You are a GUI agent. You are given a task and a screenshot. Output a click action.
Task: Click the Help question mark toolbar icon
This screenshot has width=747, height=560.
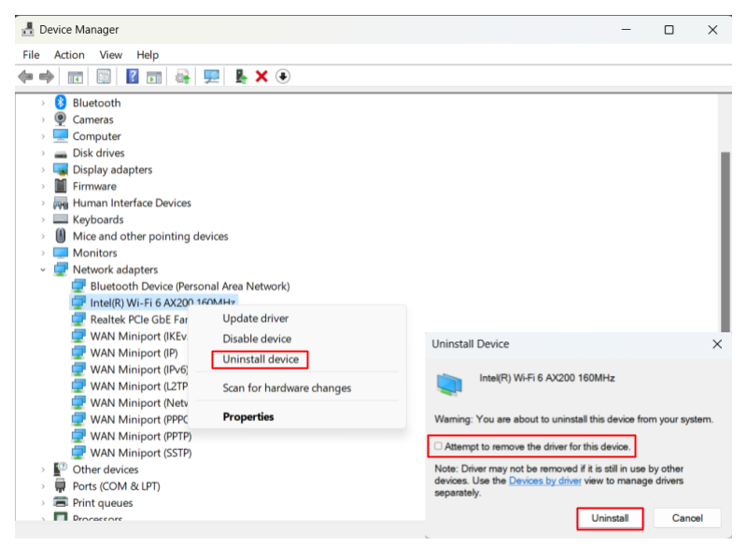coord(132,77)
